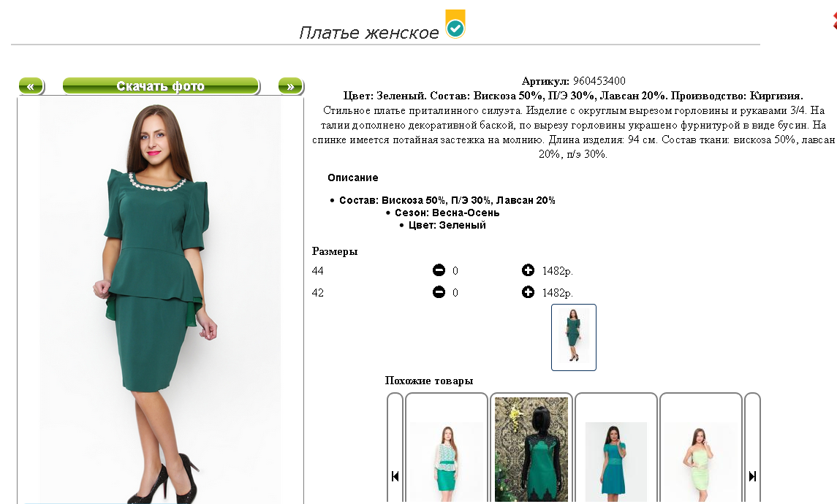Click the Скачать фото button

[x=161, y=86]
